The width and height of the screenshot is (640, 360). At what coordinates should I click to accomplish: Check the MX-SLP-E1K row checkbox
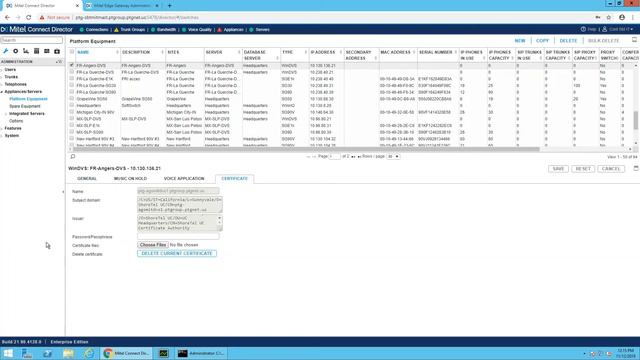coord(72,125)
